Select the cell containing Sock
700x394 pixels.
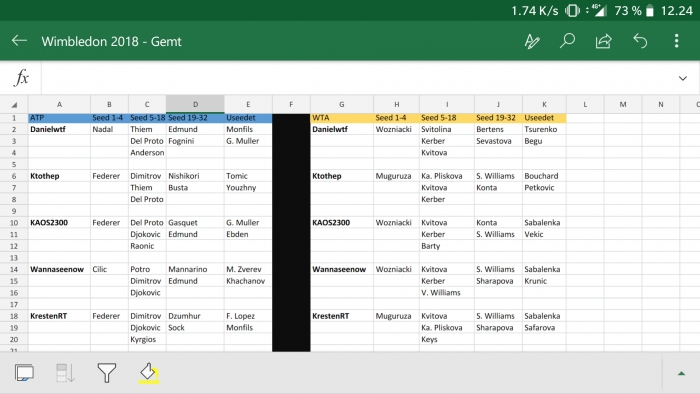[195, 328]
